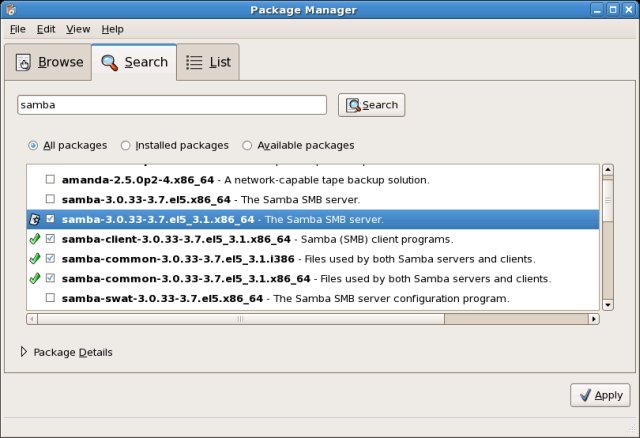This screenshot has width=640, height=438.
Task: Open the View menu
Action: [78, 29]
